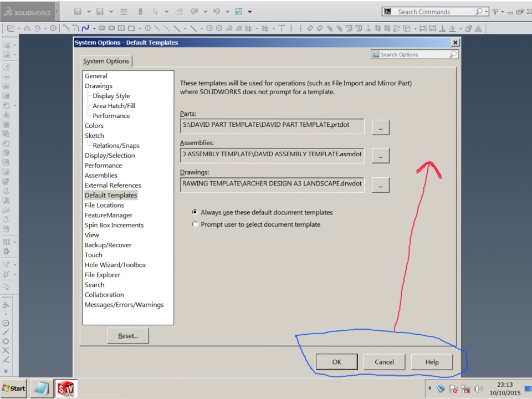This screenshot has width=532, height=399.
Task: Select Relations/Snaps under Sketch
Action: [x=116, y=146]
